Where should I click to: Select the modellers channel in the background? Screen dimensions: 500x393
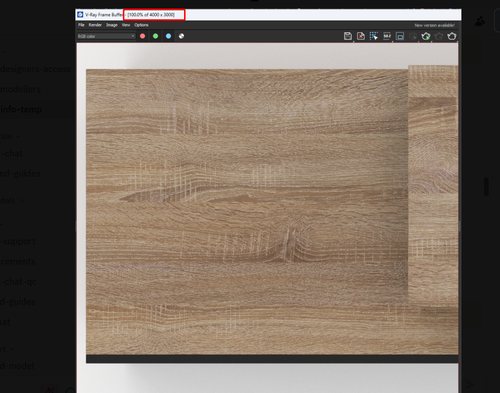[x=20, y=89]
